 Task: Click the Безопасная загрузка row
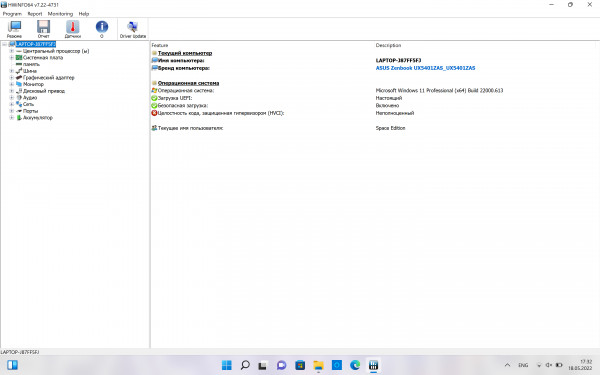coord(183,106)
